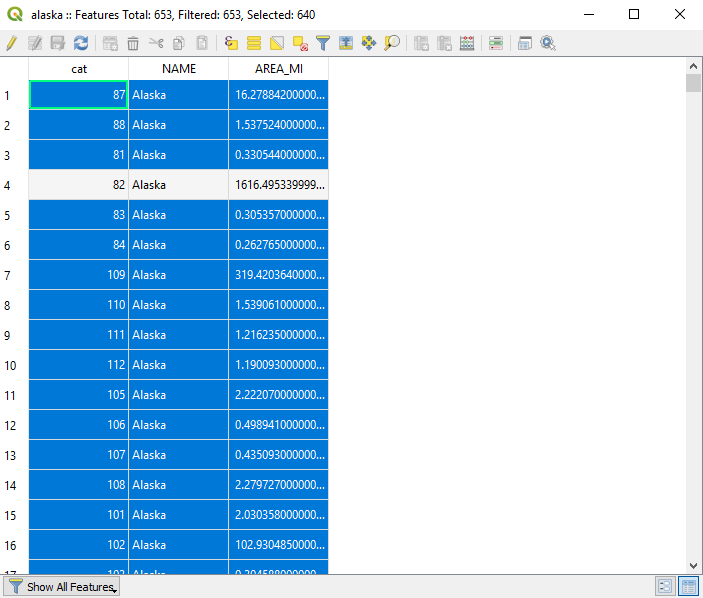Select row 9 via its row header
Image resolution: width=703 pixels, height=598 pixels.
tap(14, 335)
